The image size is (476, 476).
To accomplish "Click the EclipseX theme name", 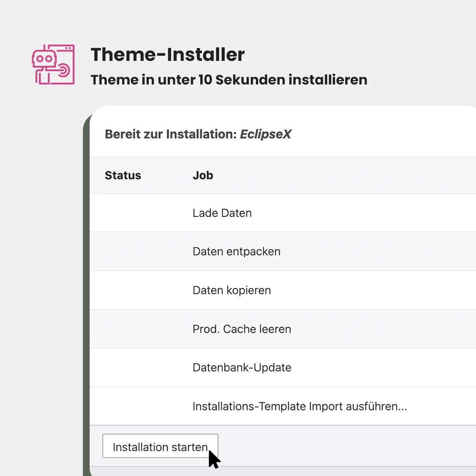I will coord(265,134).
